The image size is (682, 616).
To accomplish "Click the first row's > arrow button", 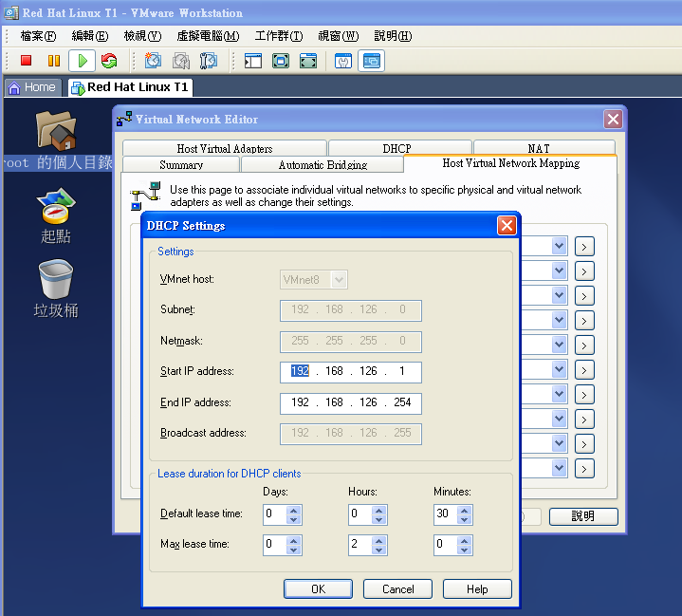I will click(x=584, y=247).
